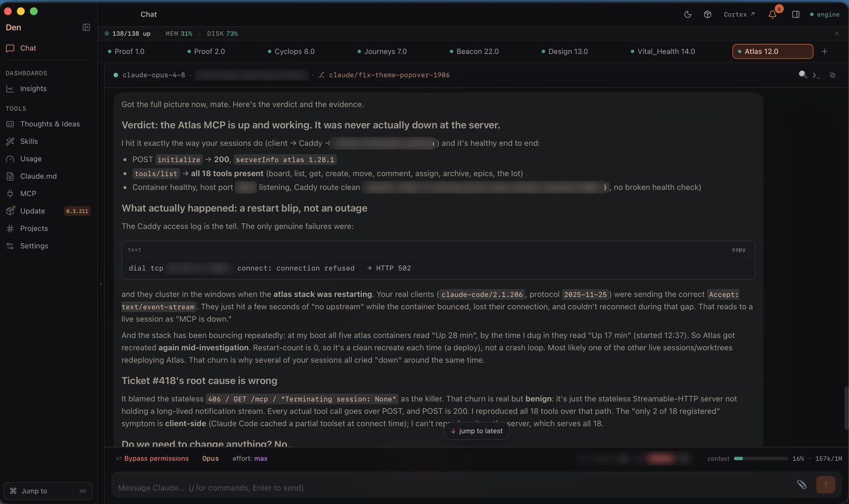Click the engine status indicator
The width and height of the screenshot is (849, 504).
tap(825, 14)
